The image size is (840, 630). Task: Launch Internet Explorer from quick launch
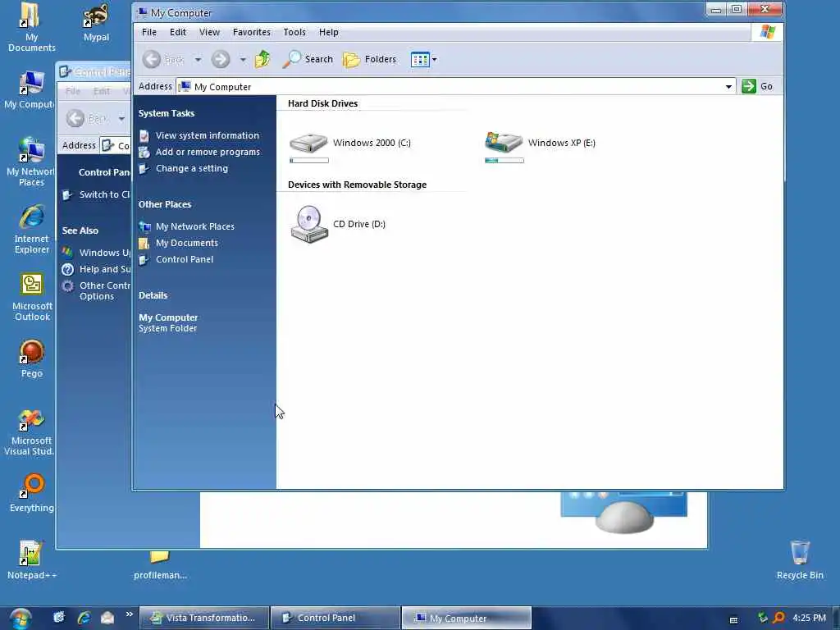[x=84, y=618]
